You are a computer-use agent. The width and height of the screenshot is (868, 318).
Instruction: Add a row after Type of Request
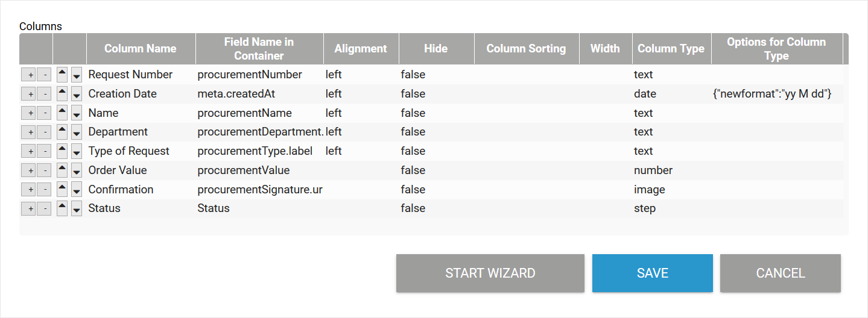(x=29, y=152)
